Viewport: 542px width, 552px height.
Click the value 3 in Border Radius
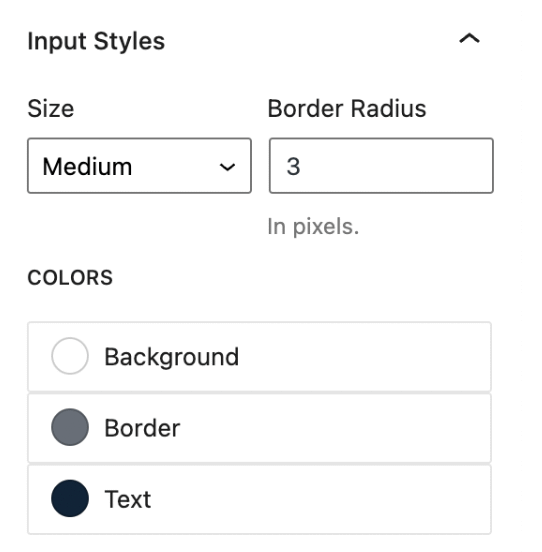[x=293, y=166]
